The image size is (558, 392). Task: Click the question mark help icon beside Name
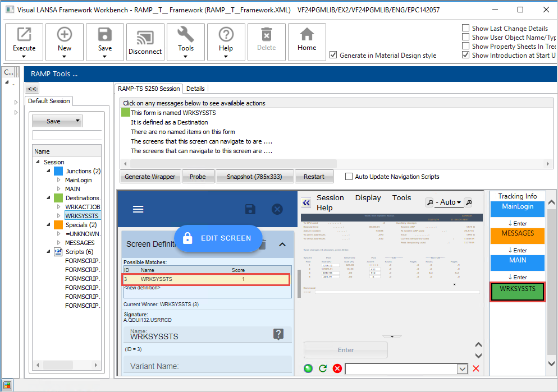(x=278, y=334)
